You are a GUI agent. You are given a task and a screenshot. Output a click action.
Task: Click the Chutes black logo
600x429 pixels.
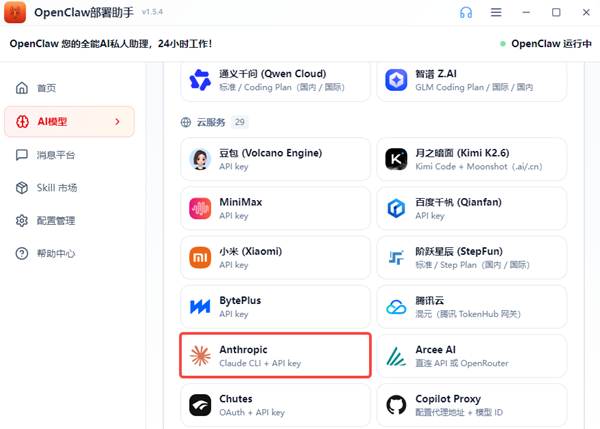click(x=200, y=405)
